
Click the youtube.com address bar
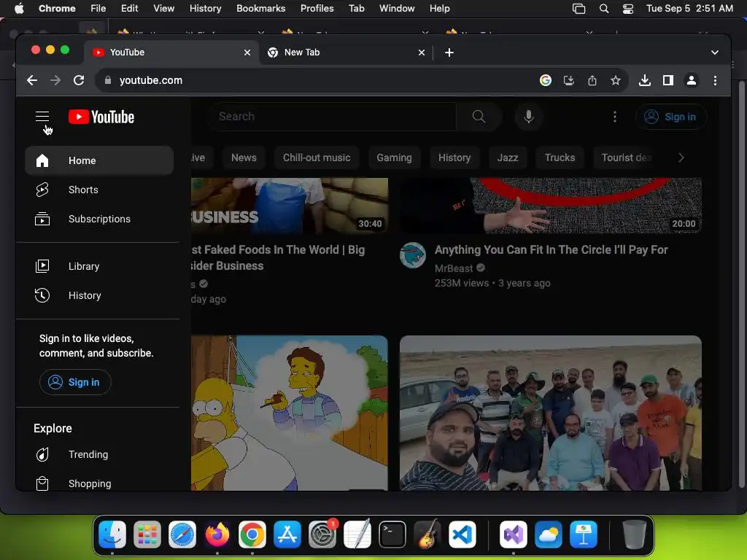pos(314,80)
